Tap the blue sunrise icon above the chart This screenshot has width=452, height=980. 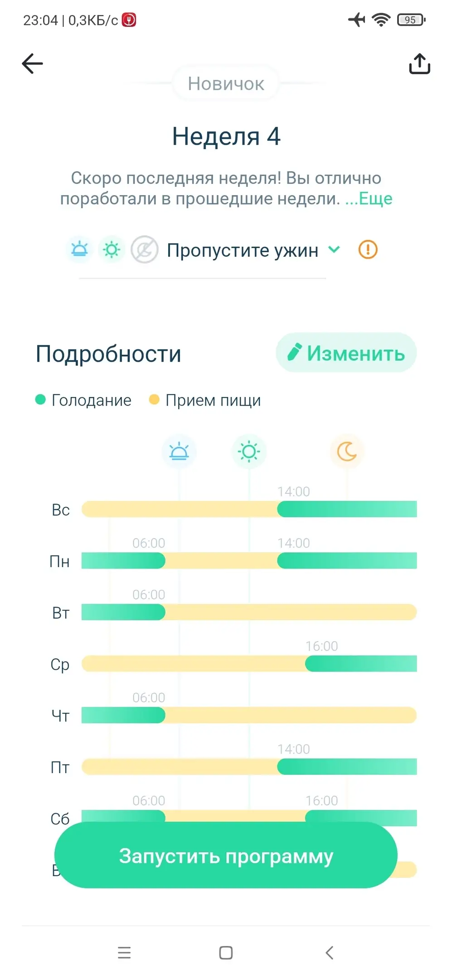pos(179,451)
